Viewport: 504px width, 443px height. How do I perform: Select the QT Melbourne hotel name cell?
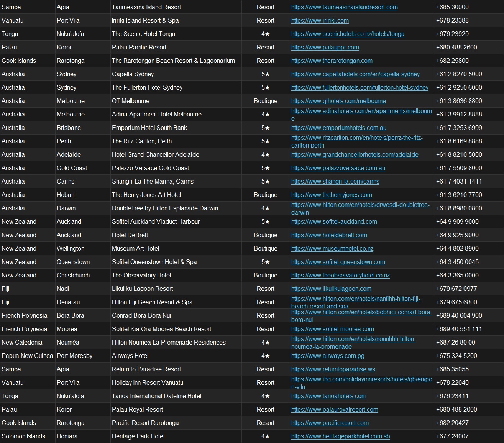[x=176, y=101]
